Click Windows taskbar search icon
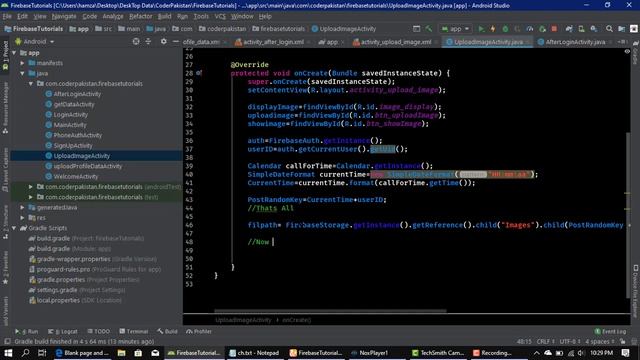This screenshot has width=640, height=360. [x=25, y=353]
